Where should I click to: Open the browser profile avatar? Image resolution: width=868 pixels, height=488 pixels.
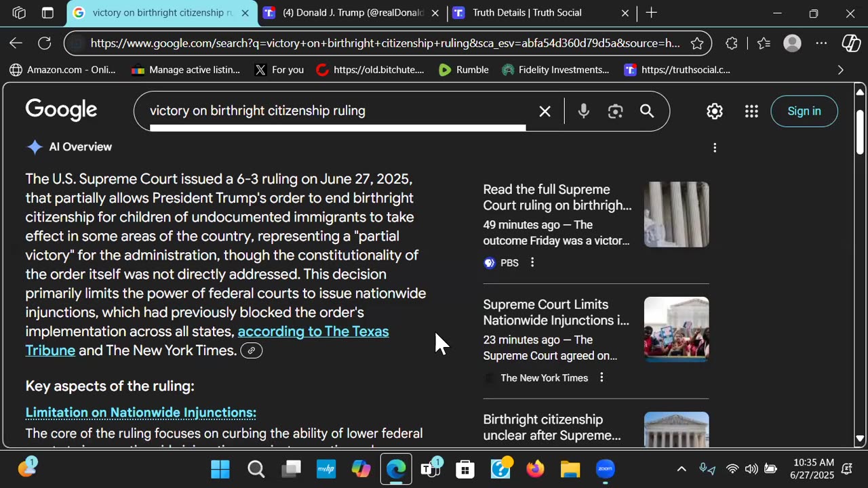click(792, 43)
